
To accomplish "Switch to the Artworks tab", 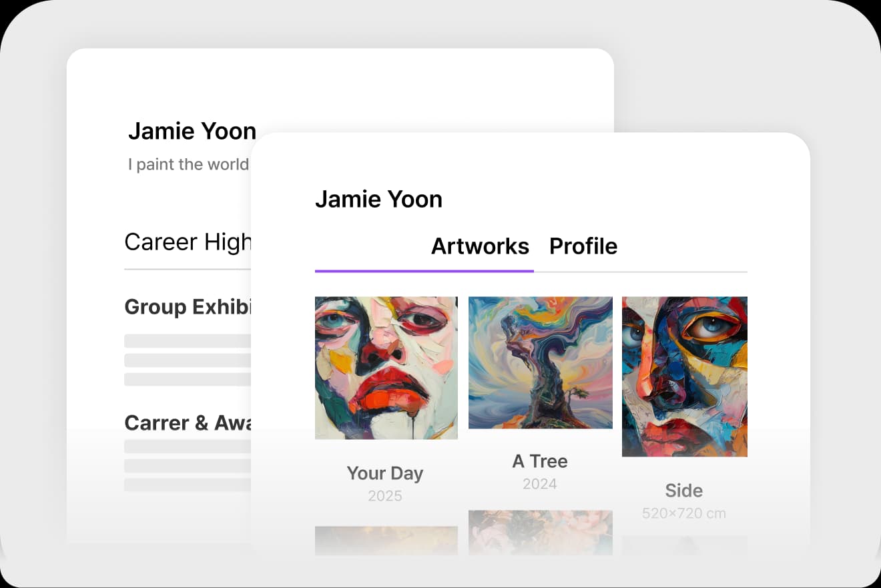I will click(x=480, y=246).
